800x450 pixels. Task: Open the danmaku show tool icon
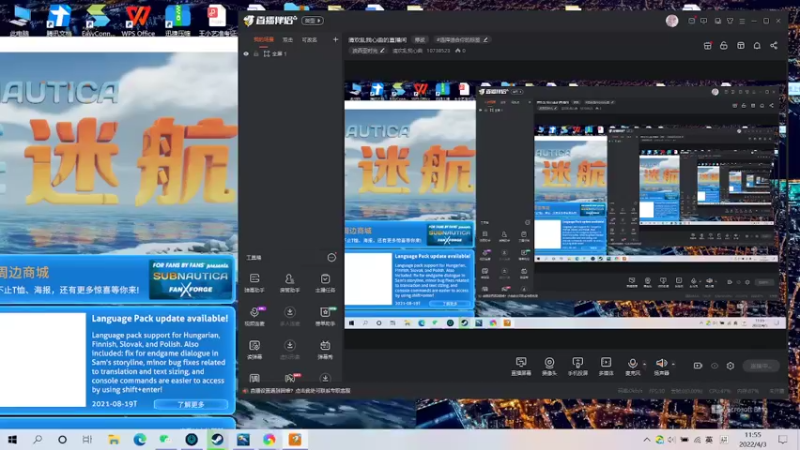pos(325,349)
